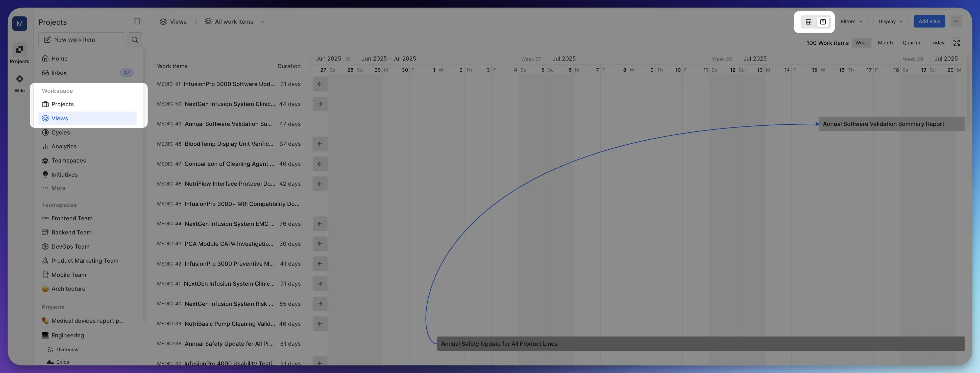Open the All work items dropdown chevron
Image resolution: width=980 pixels, height=373 pixels.
pyautogui.click(x=262, y=22)
